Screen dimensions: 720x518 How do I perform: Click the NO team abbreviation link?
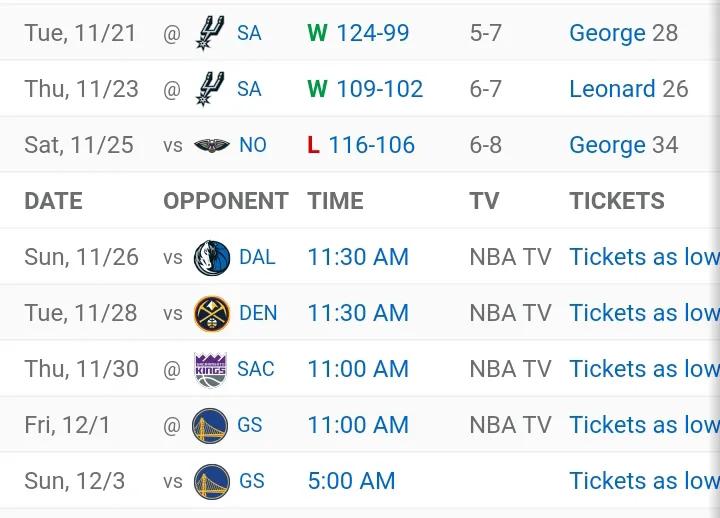(x=253, y=145)
